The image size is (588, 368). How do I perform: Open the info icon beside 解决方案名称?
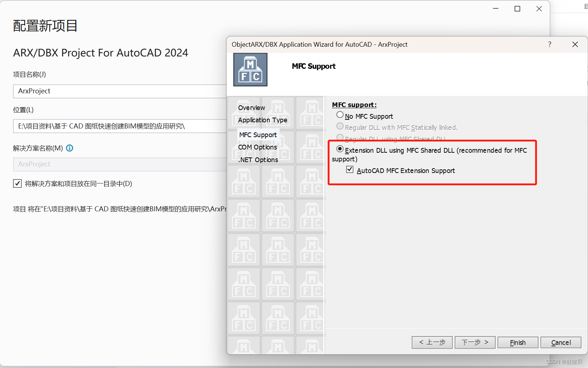coord(70,148)
